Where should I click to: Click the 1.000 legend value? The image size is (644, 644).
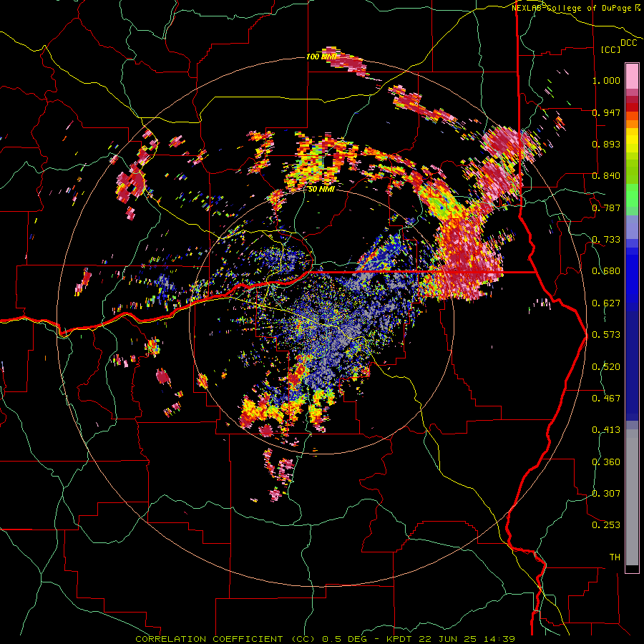click(606, 80)
